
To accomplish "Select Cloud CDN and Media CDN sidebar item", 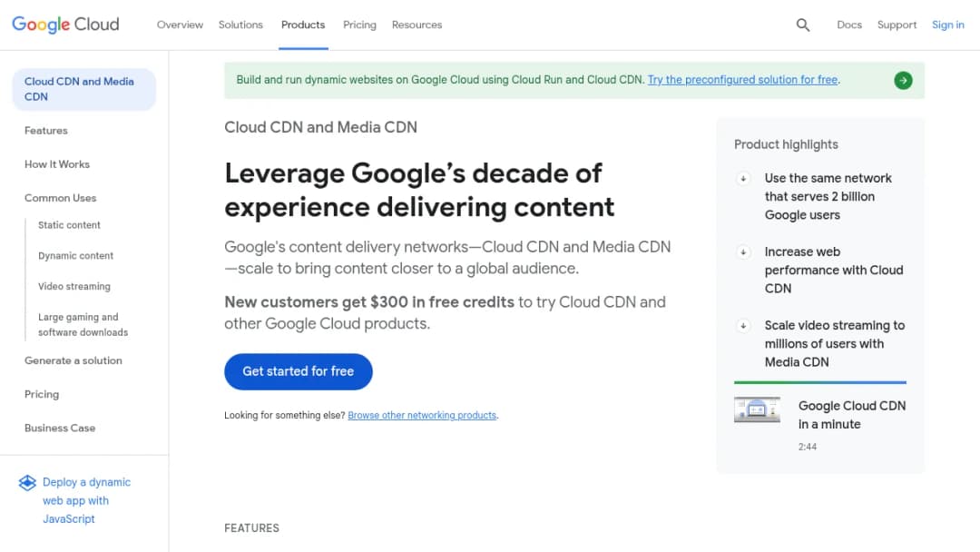I will point(83,89).
